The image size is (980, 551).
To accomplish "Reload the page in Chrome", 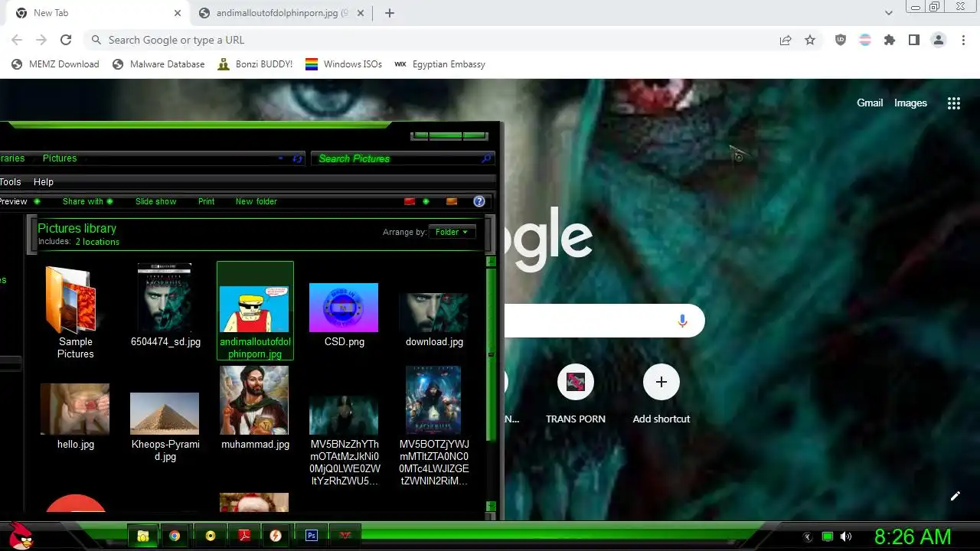I will coord(66,40).
